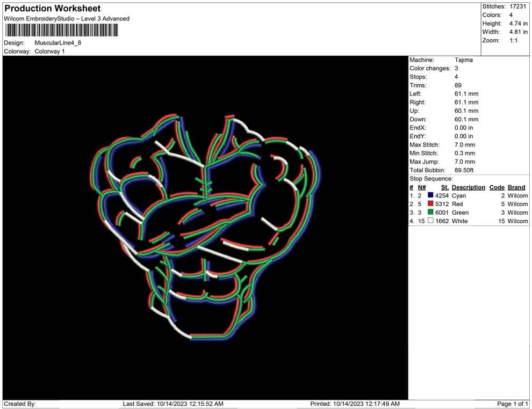Click stitch count '4254' in Cyan row
The height and width of the screenshot is (409, 532).
[x=442, y=195]
